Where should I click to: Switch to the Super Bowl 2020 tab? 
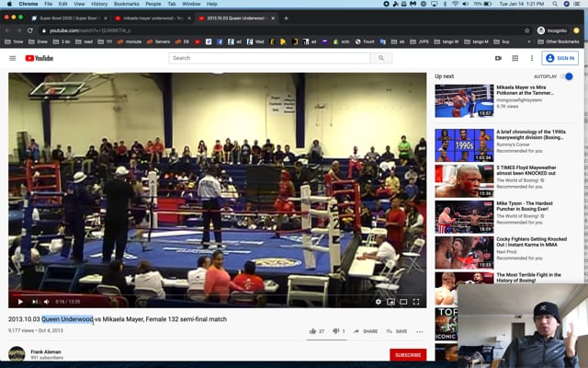coord(66,17)
